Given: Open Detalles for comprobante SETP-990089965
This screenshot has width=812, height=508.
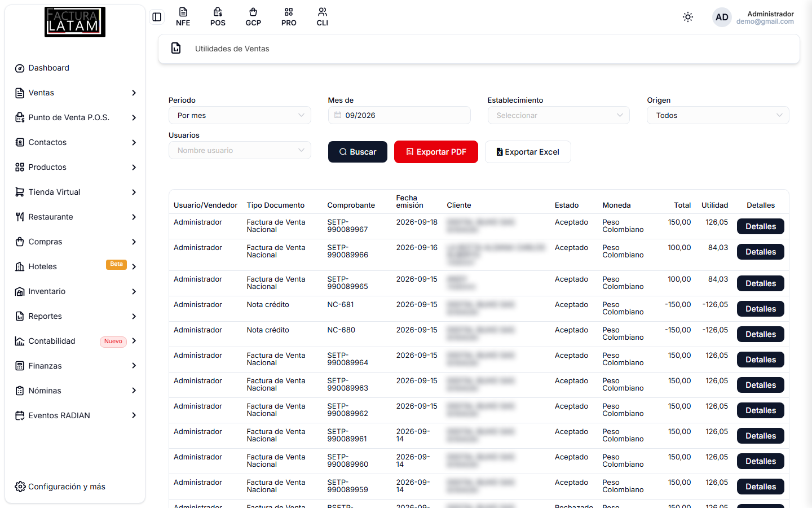Looking at the screenshot, I should point(761,283).
